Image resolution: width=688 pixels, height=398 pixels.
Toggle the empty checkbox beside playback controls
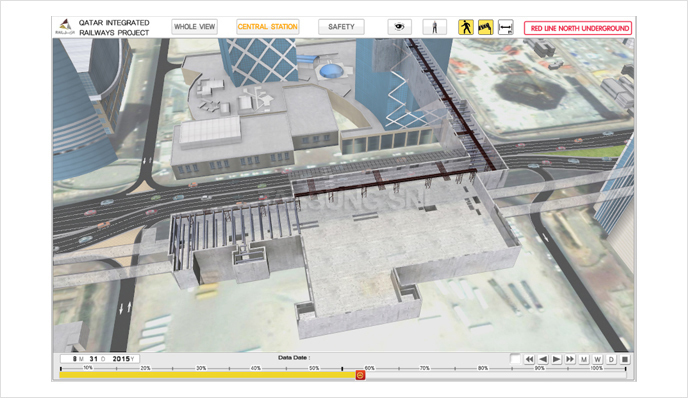pos(516,359)
